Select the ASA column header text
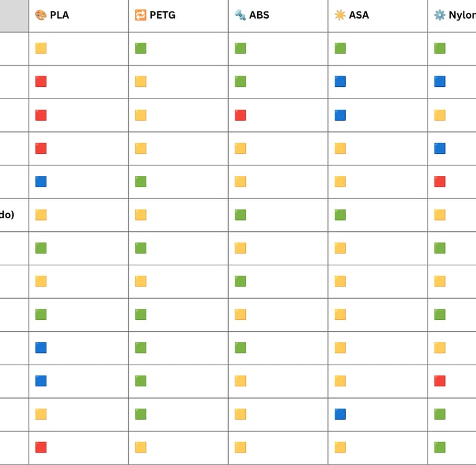476x465 pixels. (x=359, y=15)
